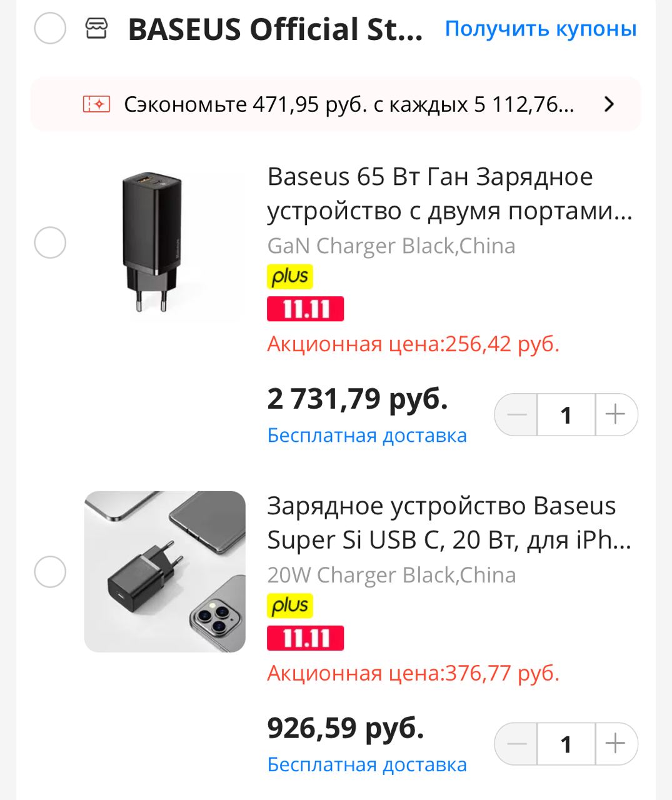Open the 20W Charger Black, China variant selector
The height and width of the screenshot is (800, 672).
(x=391, y=575)
